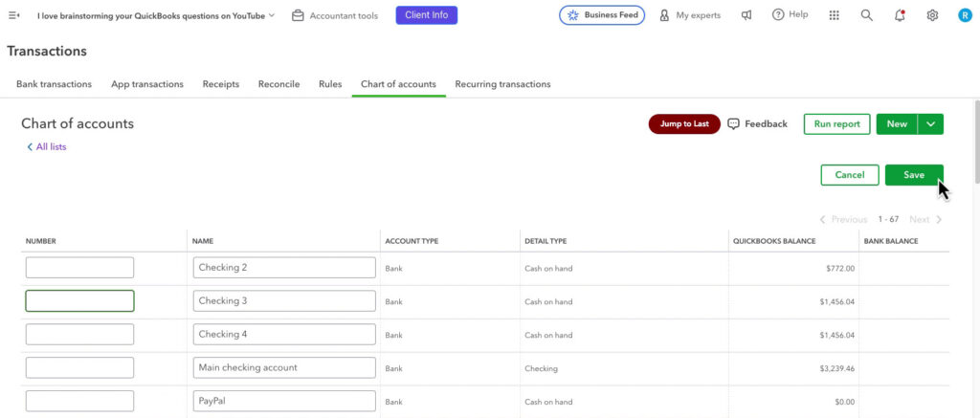Click the QUICKBOOKS BALANCE column header
Screen dimensions: 980x418
774,241
